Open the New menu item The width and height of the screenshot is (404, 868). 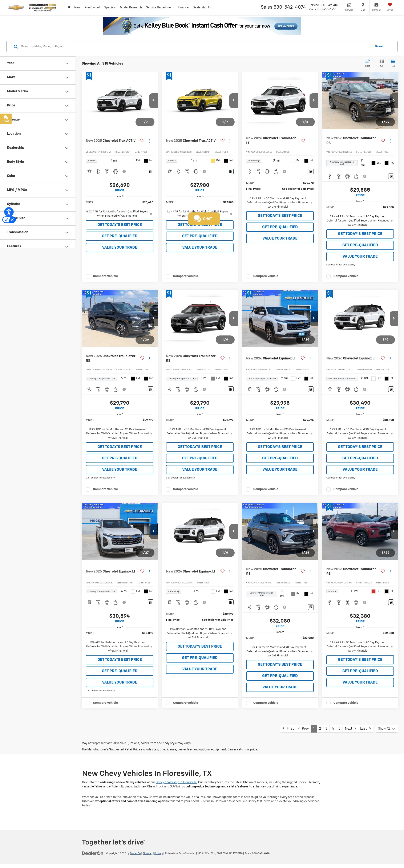click(77, 7)
